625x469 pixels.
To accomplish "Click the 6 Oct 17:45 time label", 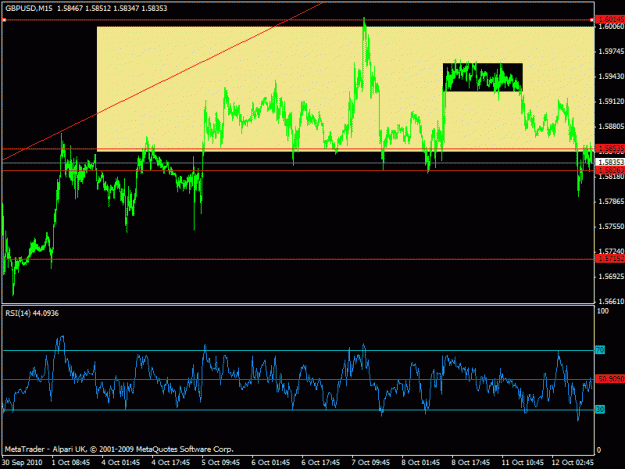I will click(x=320, y=462).
